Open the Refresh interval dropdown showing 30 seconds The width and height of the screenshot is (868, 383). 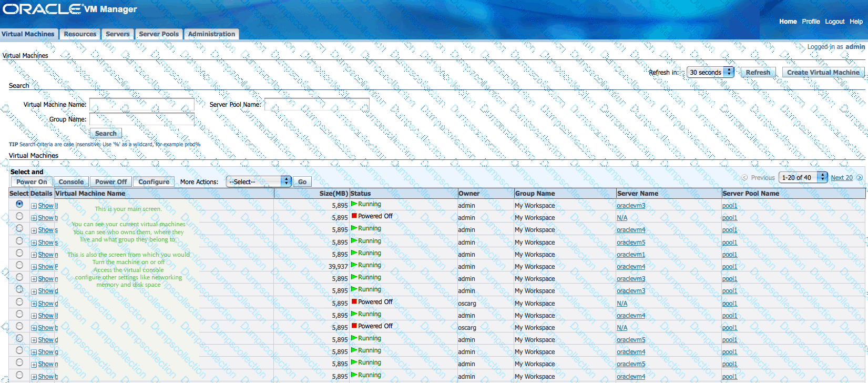[x=710, y=73]
